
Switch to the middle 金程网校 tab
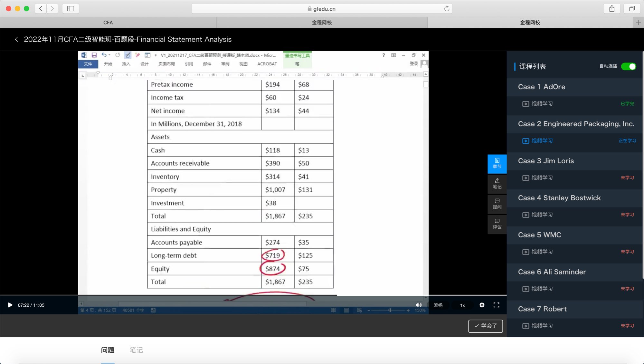322,23
